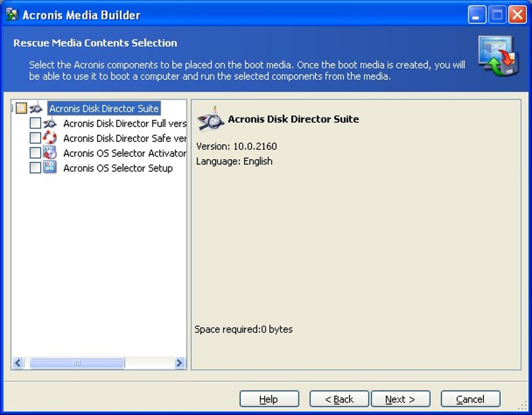Click the large Disk Director Suite details icon
This screenshot has width=532, height=415.
click(x=210, y=119)
